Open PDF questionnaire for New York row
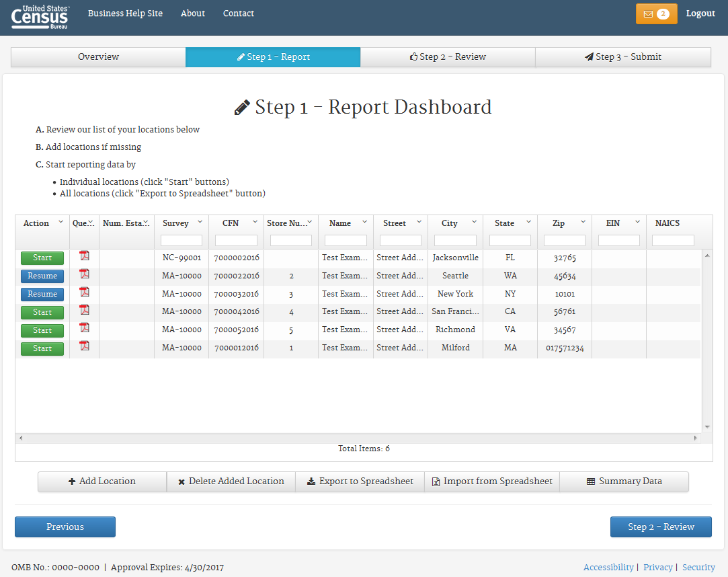 click(84, 293)
